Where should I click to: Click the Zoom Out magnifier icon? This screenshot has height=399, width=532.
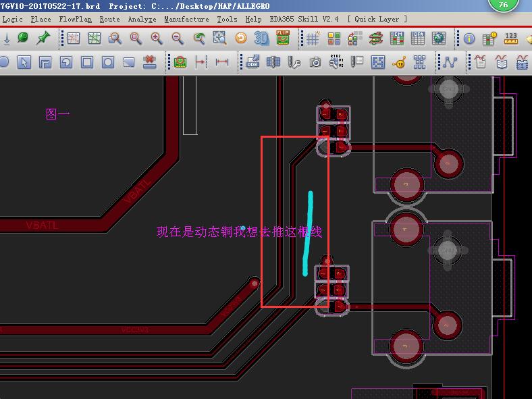[x=178, y=38]
